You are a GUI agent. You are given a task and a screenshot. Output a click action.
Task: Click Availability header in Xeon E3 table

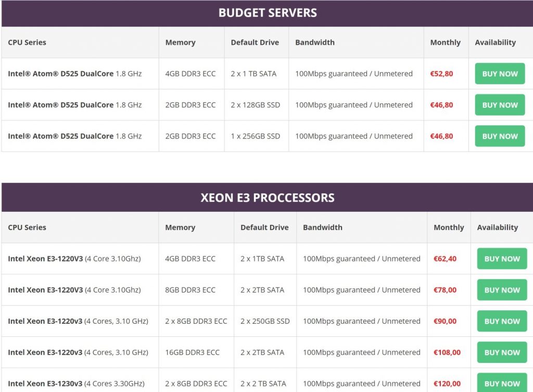tap(497, 227)
